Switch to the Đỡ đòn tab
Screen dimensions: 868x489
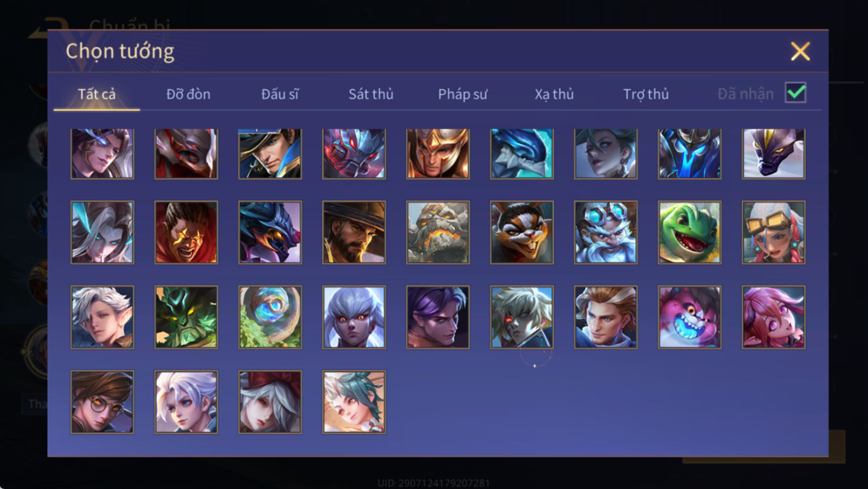188,94
